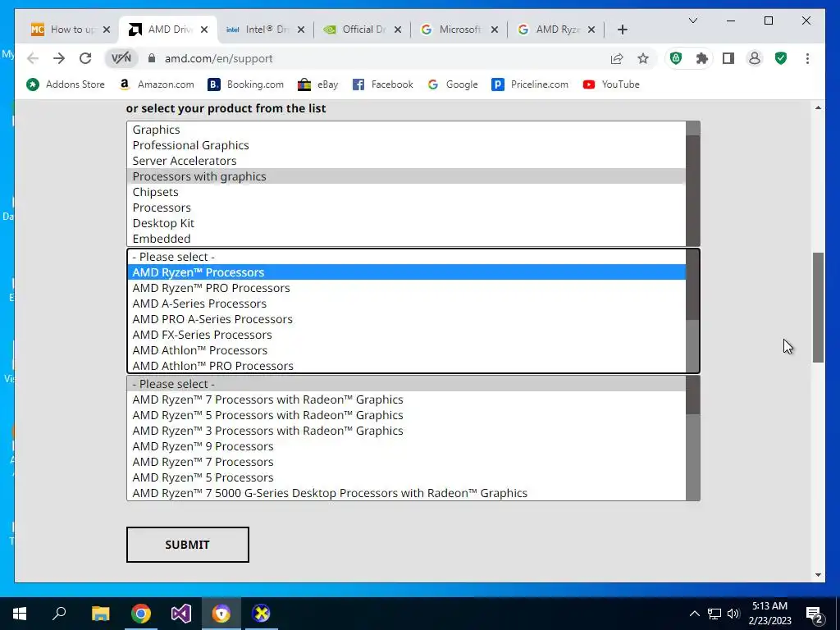Image resolution: width=840 pixels, height=630 pixels.
Task: Select AMD Athlon™ Processors
Action: [406, 349]
